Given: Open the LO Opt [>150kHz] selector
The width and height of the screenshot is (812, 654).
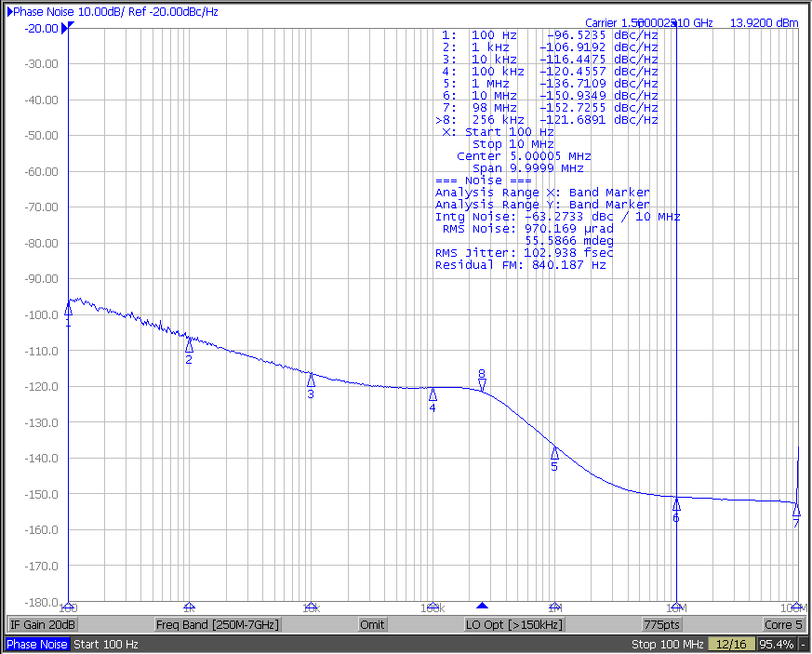Looking at the screenshot, I should pyautogui.click(x=512, y=624).
